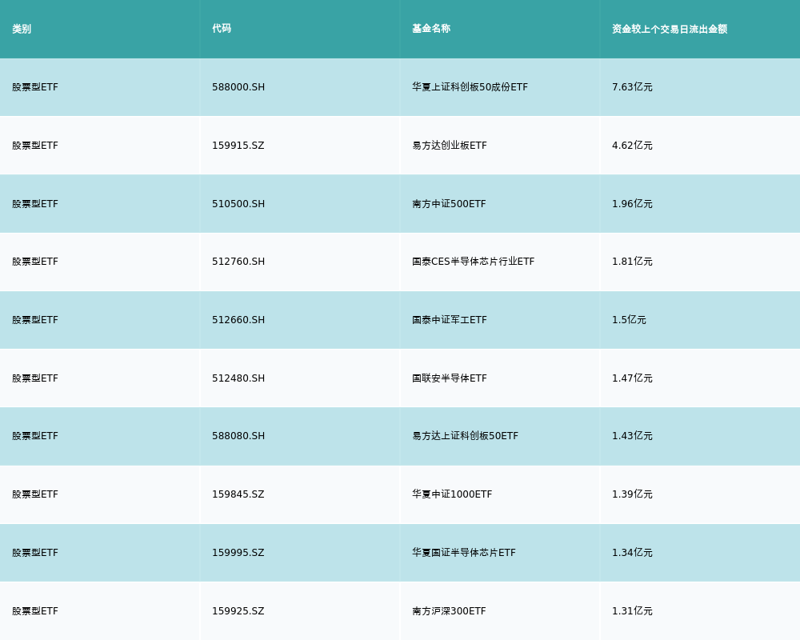Click 股票型ETF in the 588080.SH row
800x640 pixels.
[x=35, y=436]
